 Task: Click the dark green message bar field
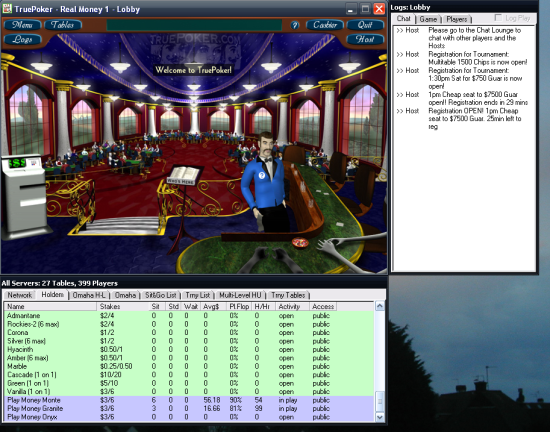click(194, 25)
